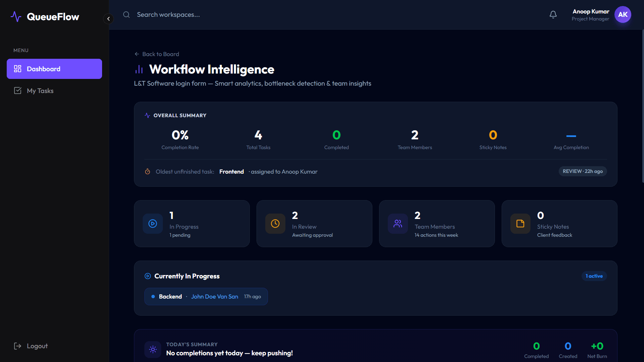The image size is (644, 362).
Task: Click the page vertical scrollbar
Action: tap(643, 106)
